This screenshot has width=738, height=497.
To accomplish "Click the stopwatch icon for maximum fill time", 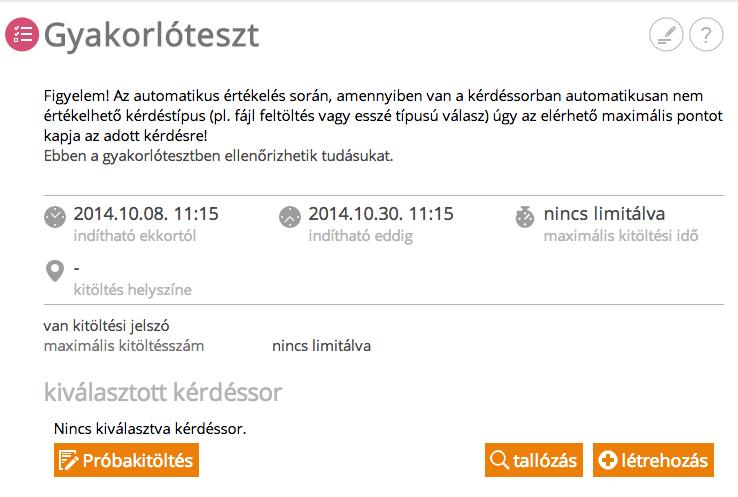I will (x=525, y=217).
